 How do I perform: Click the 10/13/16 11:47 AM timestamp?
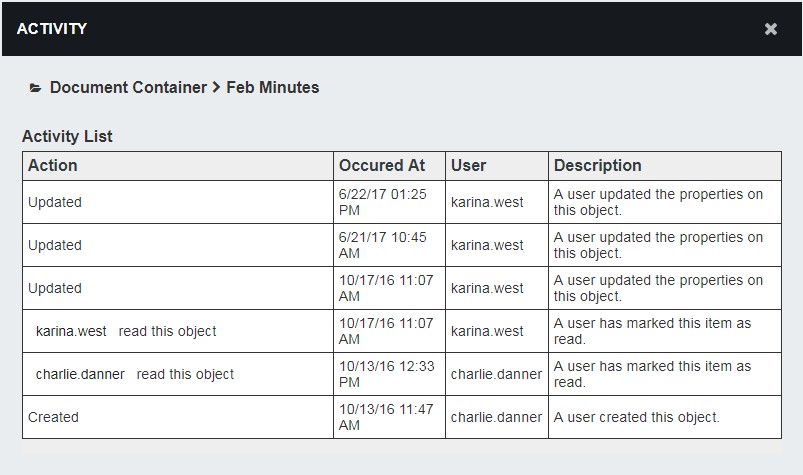387,417
